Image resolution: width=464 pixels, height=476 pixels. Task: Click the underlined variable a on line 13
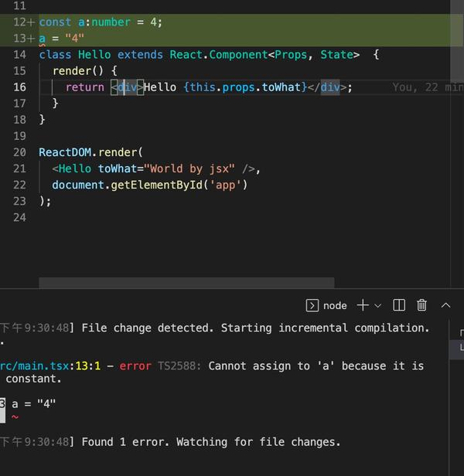pyautogui.click(x=43, y=39)
